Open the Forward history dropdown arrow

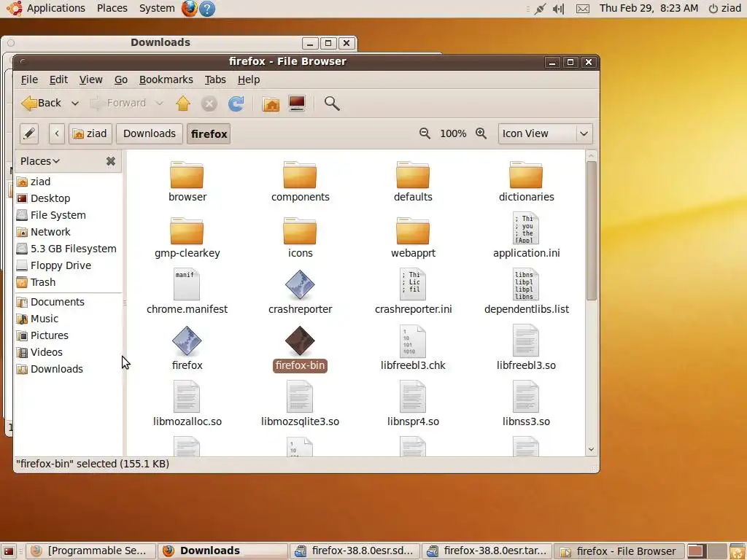pos(159,104)
